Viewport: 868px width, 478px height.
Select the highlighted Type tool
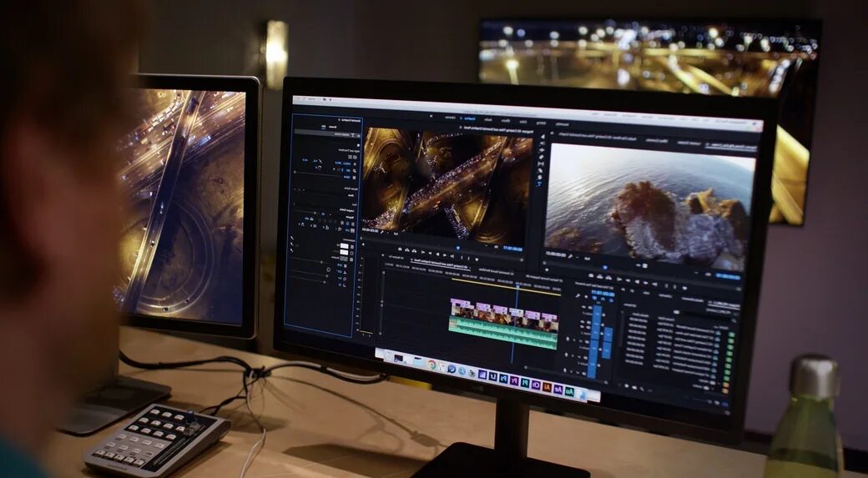(x=540, y=184)
